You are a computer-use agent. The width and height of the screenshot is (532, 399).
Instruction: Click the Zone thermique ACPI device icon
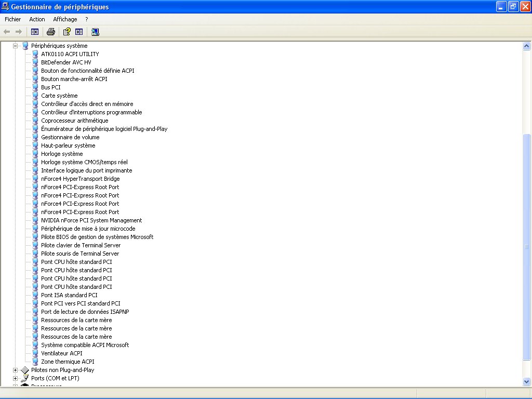tap(35, 362)
